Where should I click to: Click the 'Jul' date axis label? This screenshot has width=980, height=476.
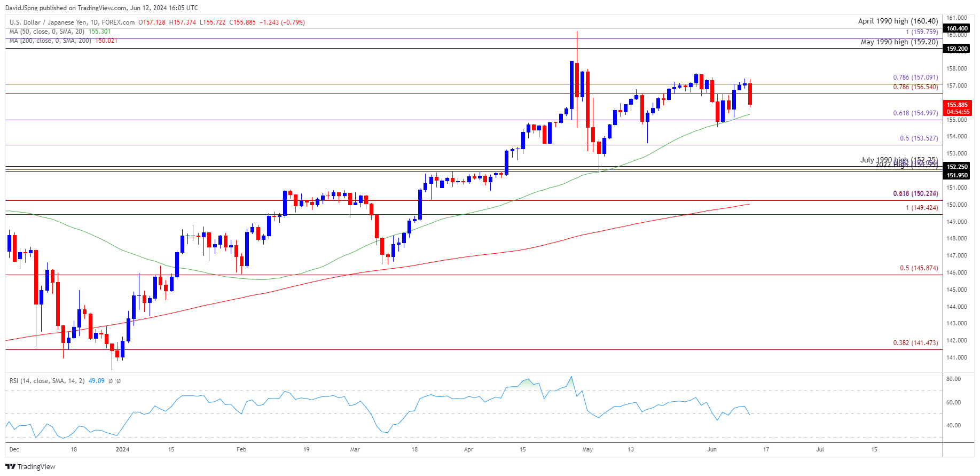coord(820,449)
